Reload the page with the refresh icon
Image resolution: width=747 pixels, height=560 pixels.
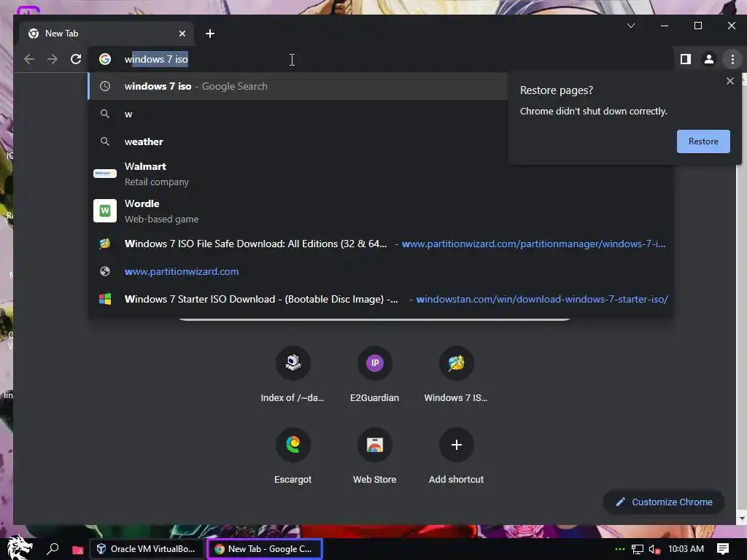(76, 59)
